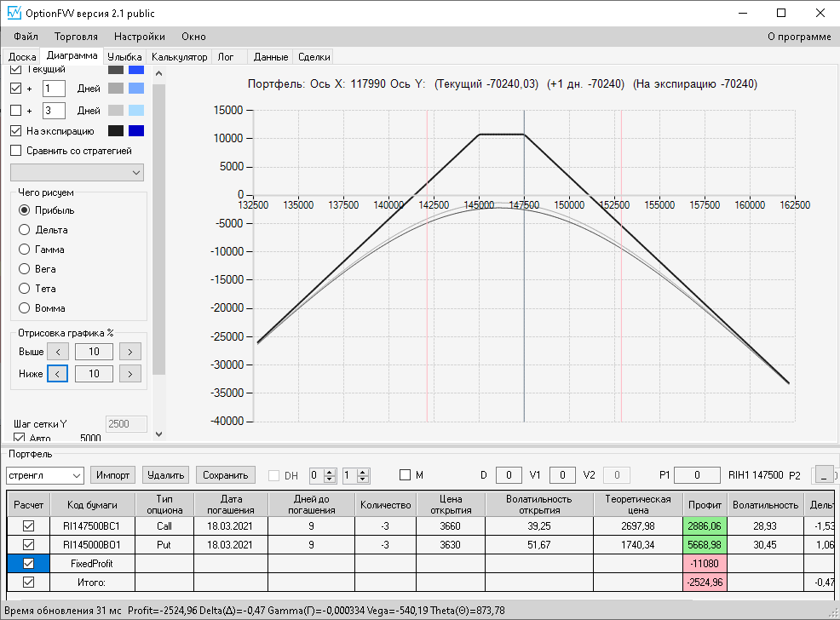
Task: Select the Дельта radio button
Action: tap(24, 230)
